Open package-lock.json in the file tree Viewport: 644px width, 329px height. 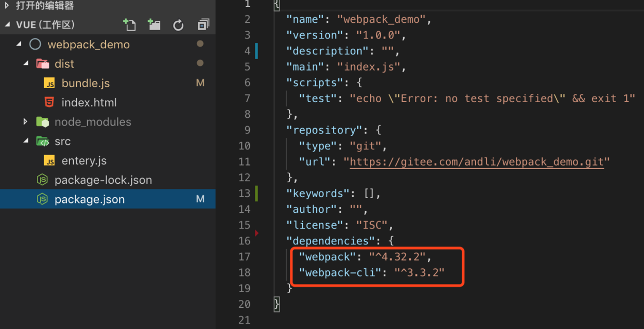click(x=103, y=180)
